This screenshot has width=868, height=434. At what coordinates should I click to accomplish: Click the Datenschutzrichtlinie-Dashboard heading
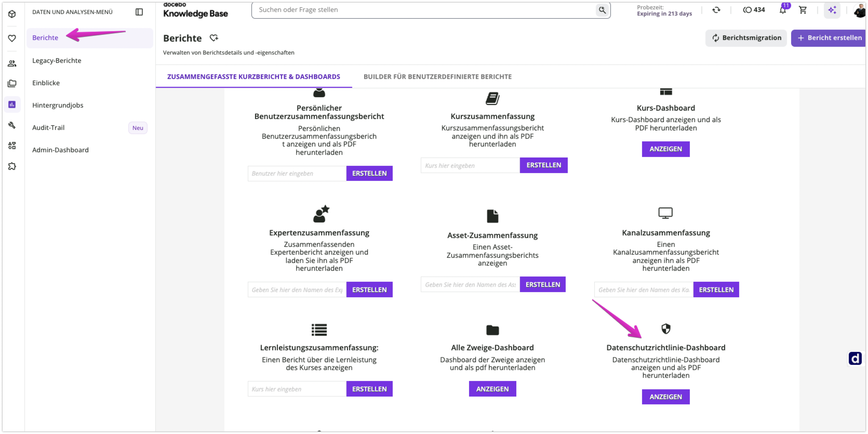pos(665,348)
